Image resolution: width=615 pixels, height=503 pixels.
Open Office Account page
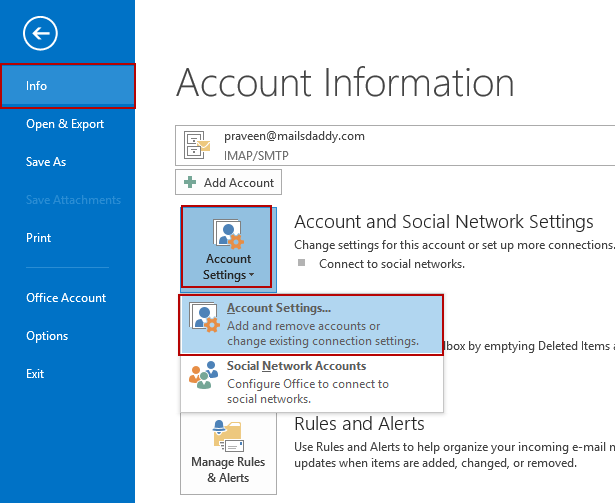(x=66, y=298)
